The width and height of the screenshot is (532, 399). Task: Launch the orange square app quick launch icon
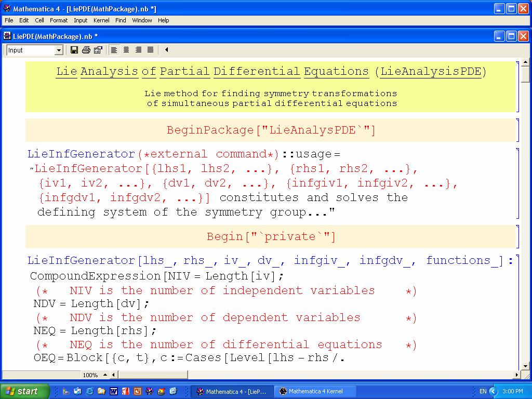(x=137, y=391)
